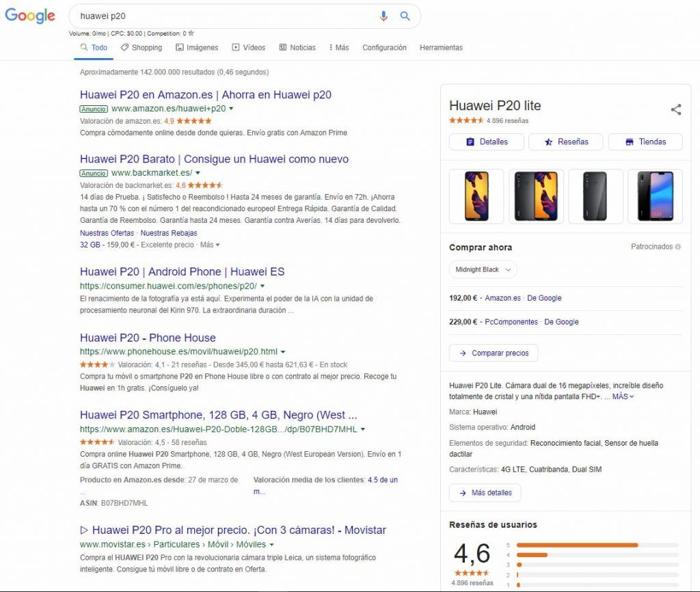Open first thumbnail of yellow-screen phone

pyautogui.click(x=476, y=196)
